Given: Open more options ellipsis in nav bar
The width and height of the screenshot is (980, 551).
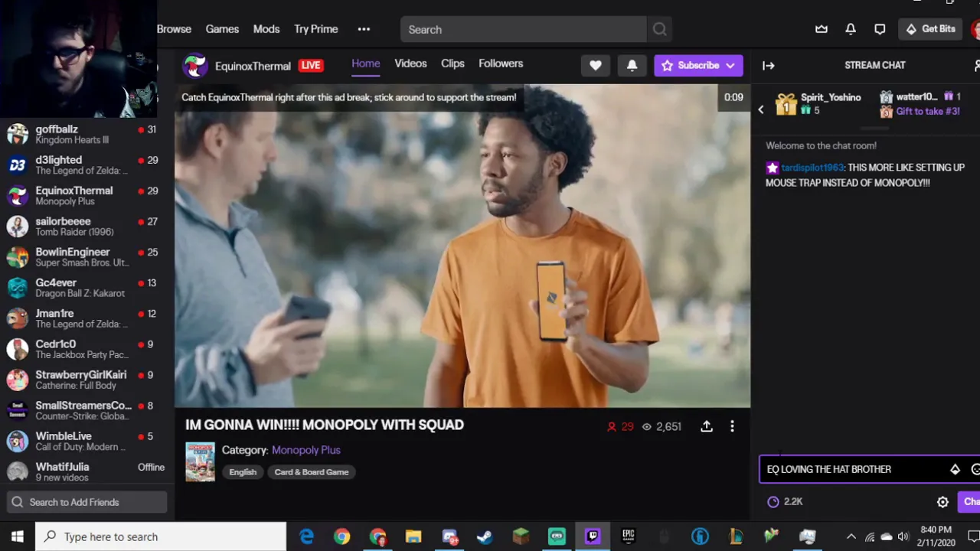Looking at the screenshot, I should click(x=364, y=29).
